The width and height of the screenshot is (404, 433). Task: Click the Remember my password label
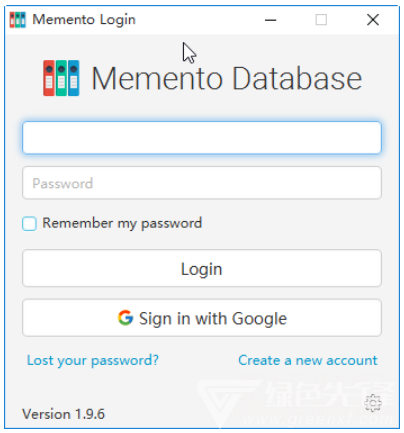click(x=122, y=223)
